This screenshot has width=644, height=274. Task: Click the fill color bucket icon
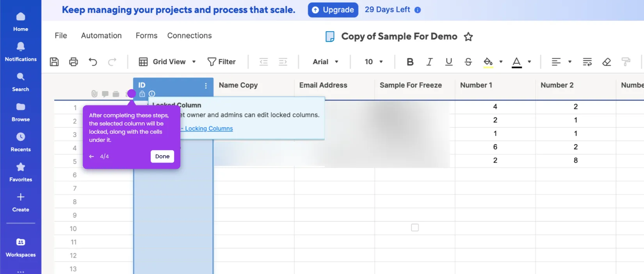pyautogui.click(x=488, y=62)
